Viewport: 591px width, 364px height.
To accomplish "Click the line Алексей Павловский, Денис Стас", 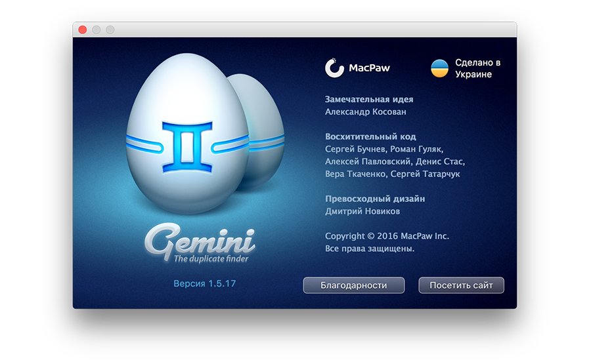I will 395,161.
